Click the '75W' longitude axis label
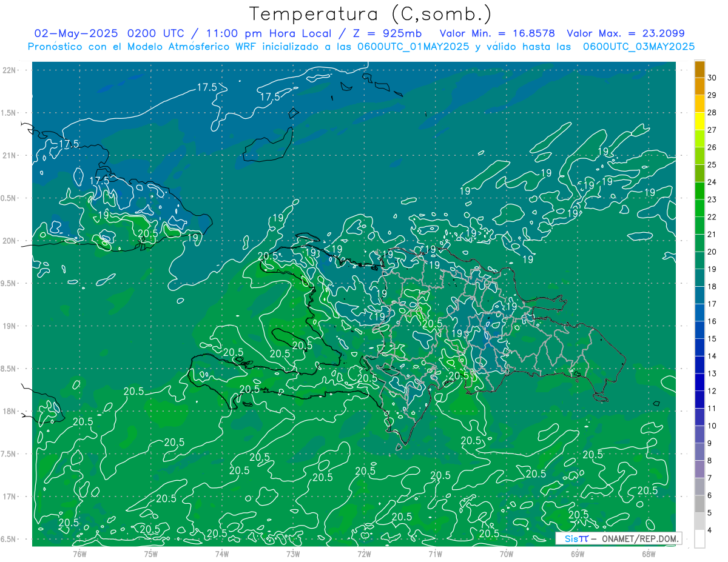This screenshot has width=728, height=562. (150, 554)
